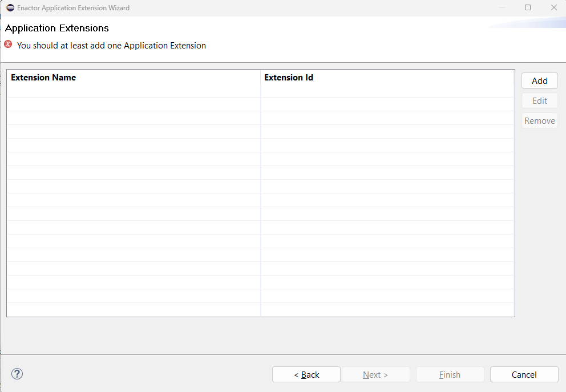The image size is (566, 392).
Task: Open the help question mark icon
Action: tap(17, 374)
